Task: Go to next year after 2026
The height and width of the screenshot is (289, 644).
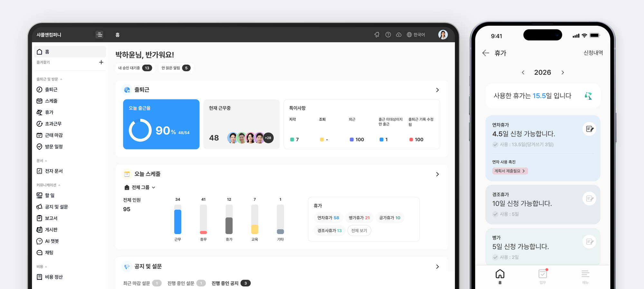Action: point(563,73)
